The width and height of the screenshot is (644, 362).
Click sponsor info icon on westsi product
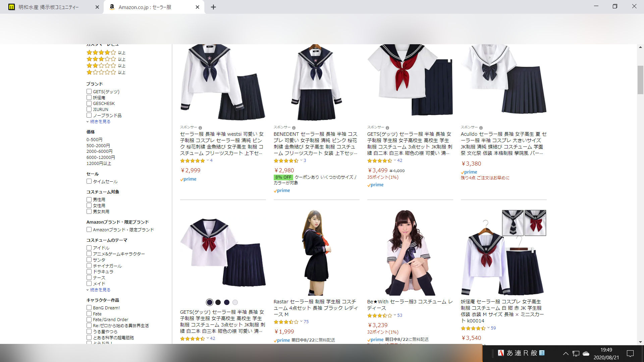tap(200, 128)
